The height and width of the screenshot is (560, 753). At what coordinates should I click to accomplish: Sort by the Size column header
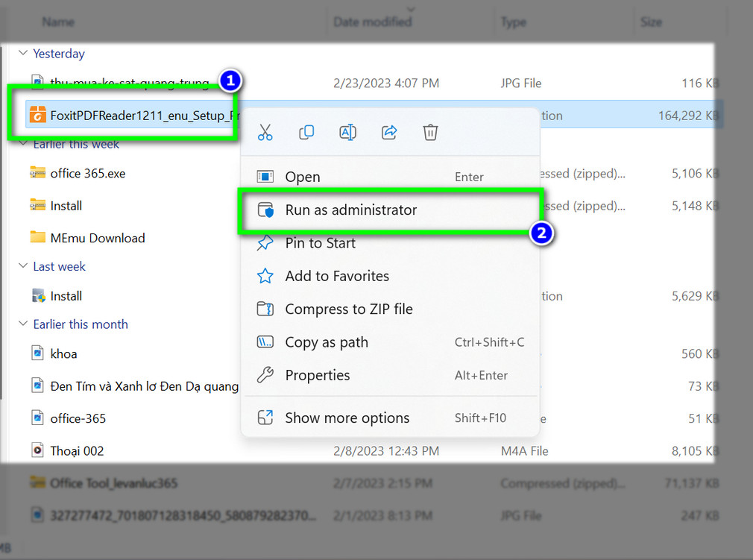[651, 22]
